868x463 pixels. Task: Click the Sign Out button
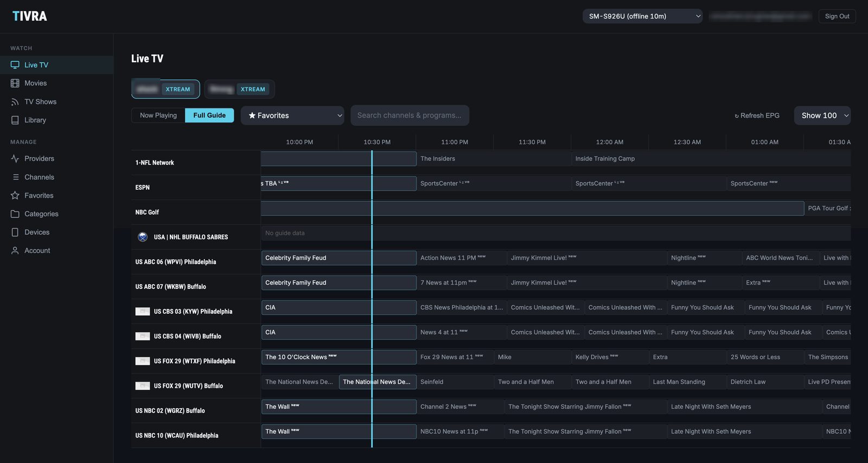point(837,16)
